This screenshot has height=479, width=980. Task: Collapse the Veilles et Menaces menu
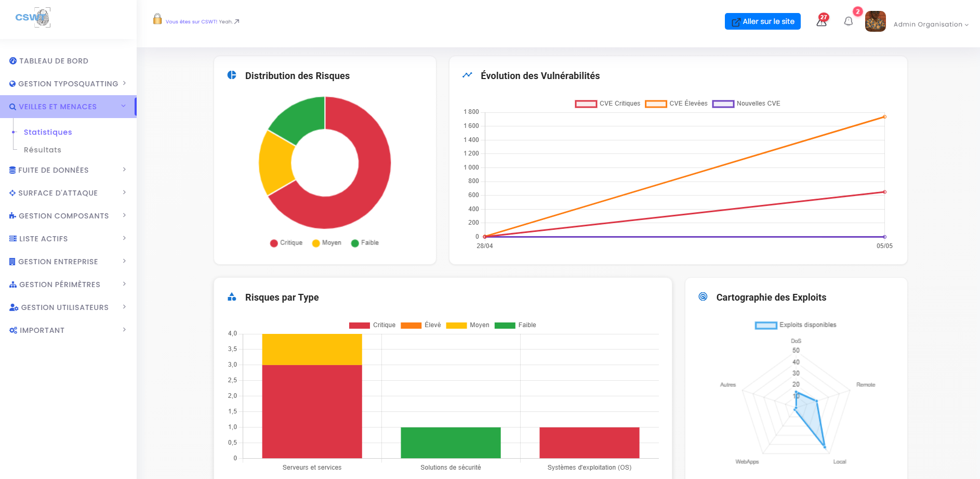[123, 106]
